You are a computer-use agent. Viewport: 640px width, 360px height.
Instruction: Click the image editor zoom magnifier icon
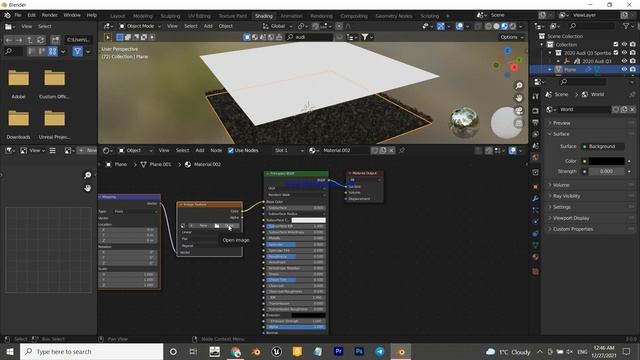[x=88, y=175]
